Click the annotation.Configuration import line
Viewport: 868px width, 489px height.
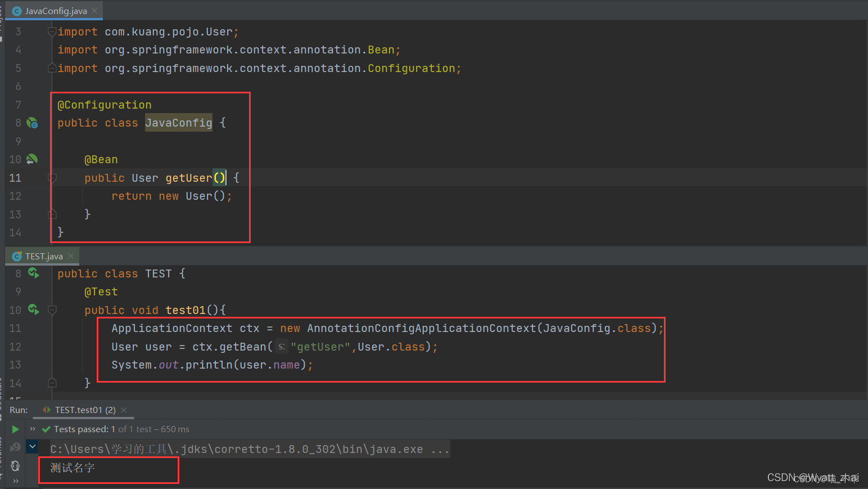[x=259, y=68]
